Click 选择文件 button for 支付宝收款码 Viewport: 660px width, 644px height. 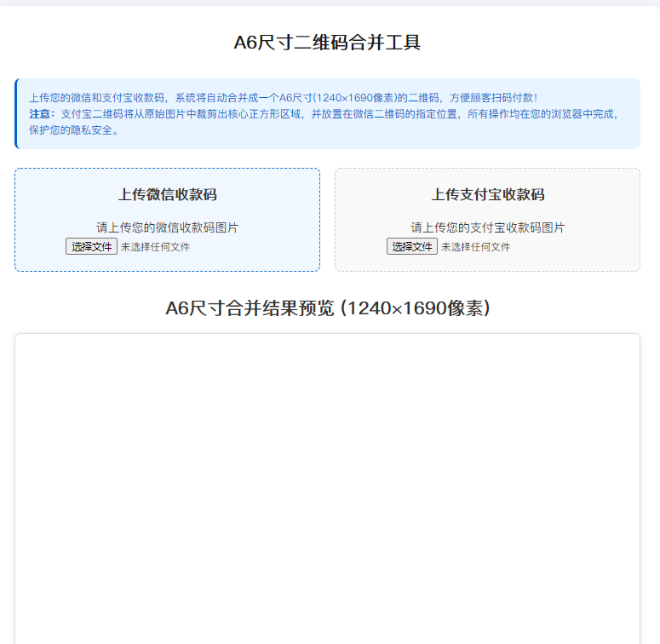point(411,247)
